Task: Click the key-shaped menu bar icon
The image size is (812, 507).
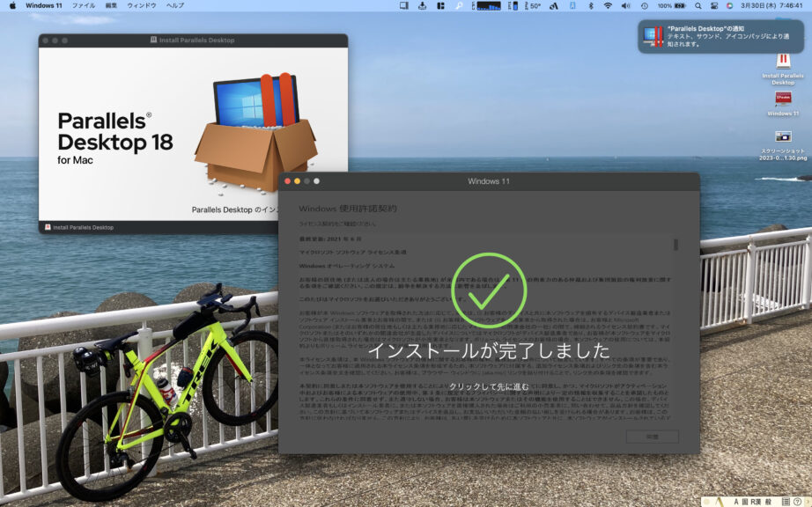Action: coord(459,5)
